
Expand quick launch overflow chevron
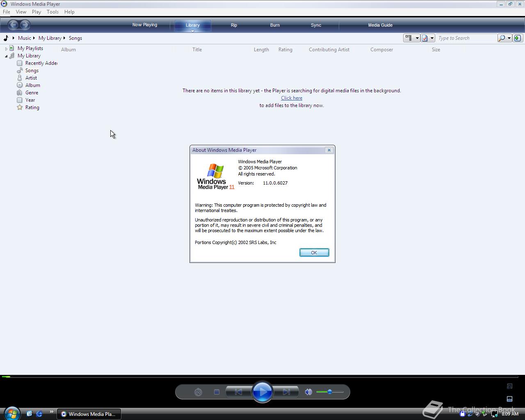[51, 412]
